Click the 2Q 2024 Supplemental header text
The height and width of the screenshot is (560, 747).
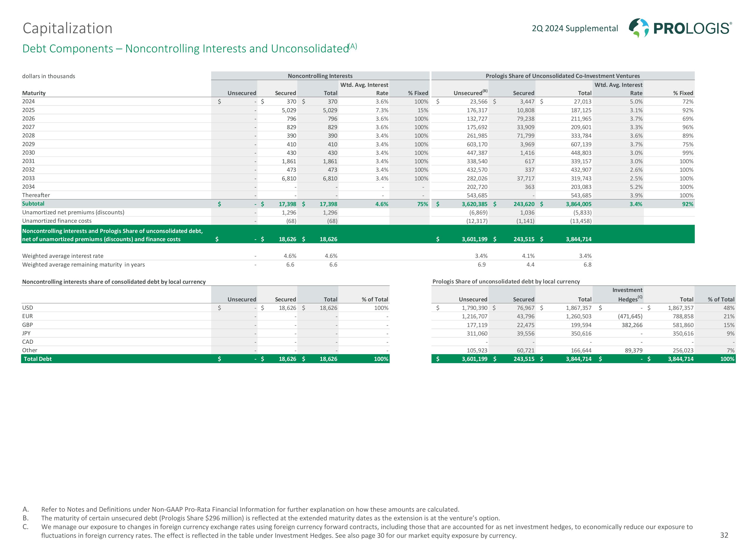[x=575, y=28]
